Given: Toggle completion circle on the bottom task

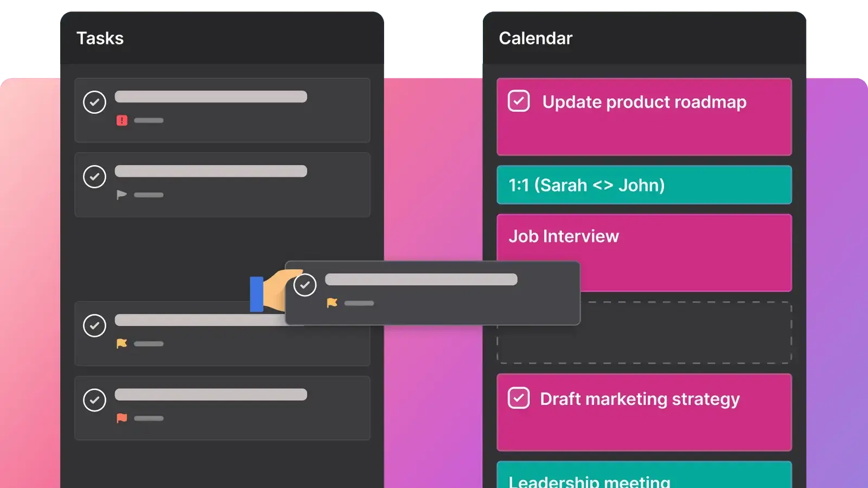Looking at the screenshot, I should coord(94,400).
